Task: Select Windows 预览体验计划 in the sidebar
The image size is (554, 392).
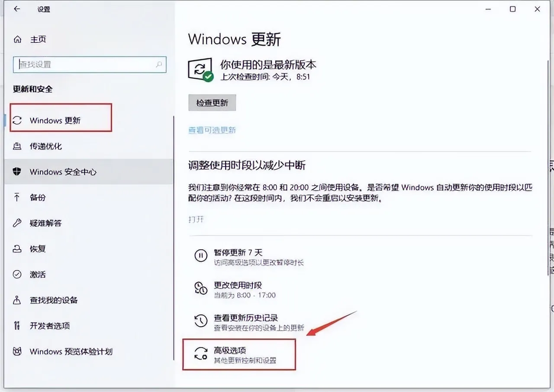Action: tap(63, 351)
